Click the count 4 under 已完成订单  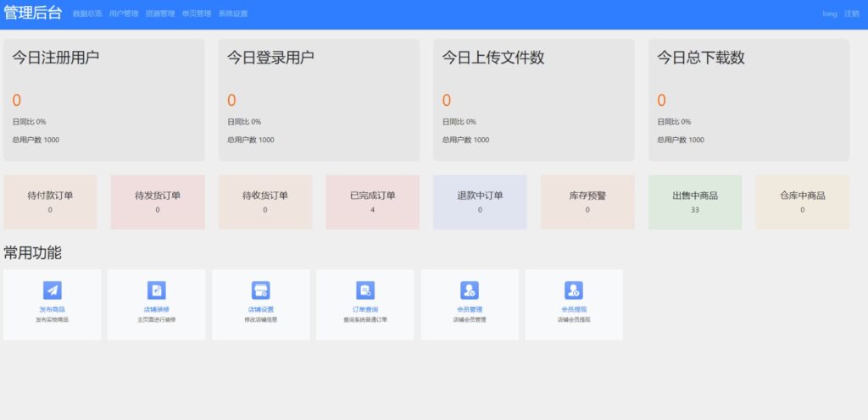373,210
